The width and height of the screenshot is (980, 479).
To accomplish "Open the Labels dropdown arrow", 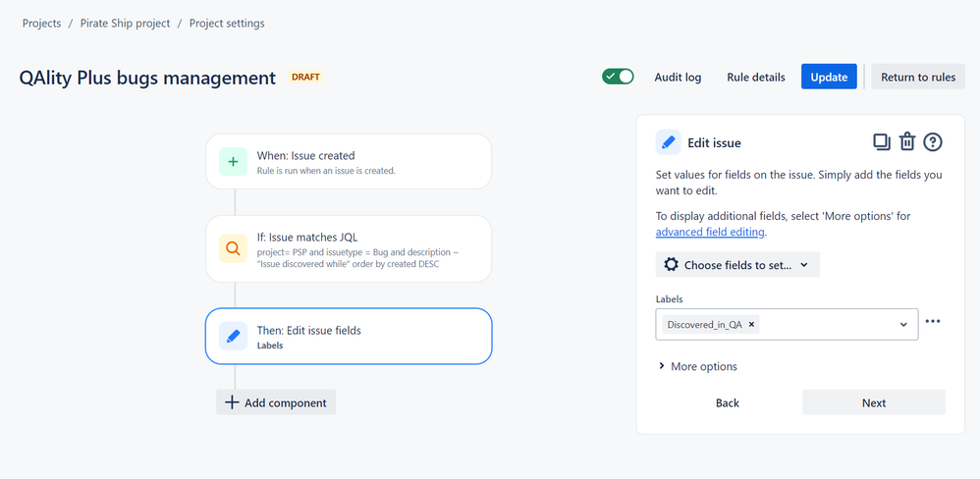I will click(903, 324).
